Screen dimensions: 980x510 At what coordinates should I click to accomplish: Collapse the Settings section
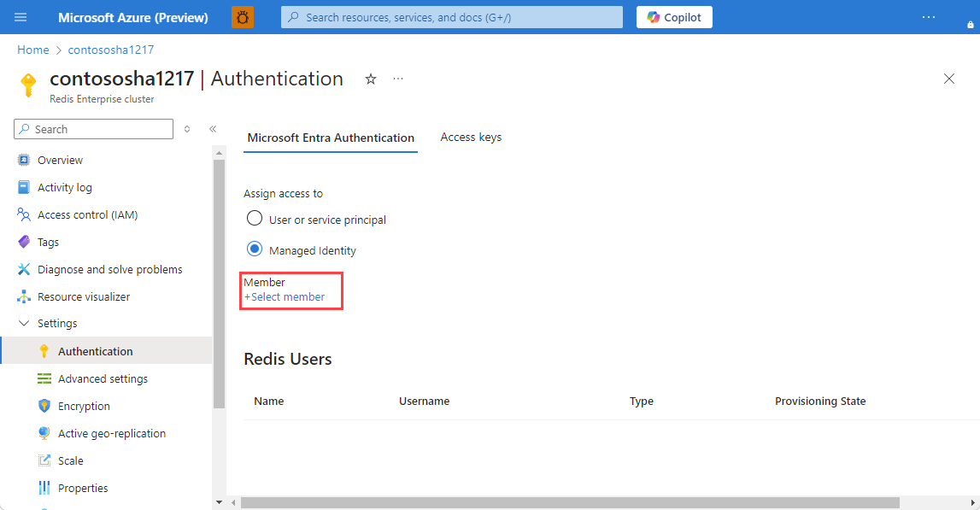[x=24, y=323]
